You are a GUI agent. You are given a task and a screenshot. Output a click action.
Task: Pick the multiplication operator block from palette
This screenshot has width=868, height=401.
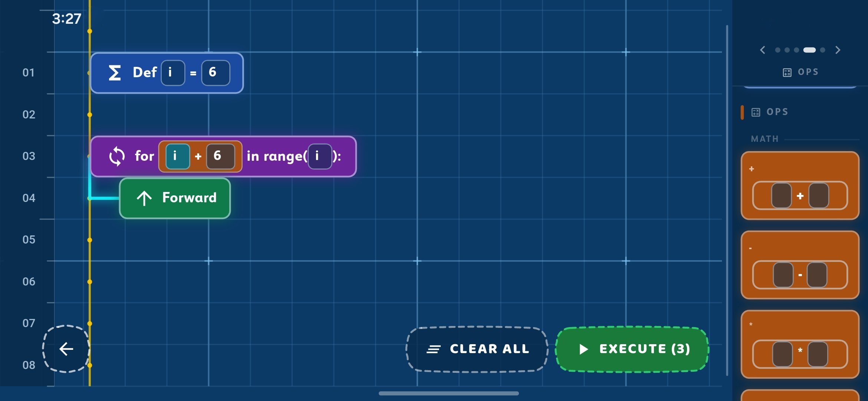pyautogui.click(x=800, y=344)
